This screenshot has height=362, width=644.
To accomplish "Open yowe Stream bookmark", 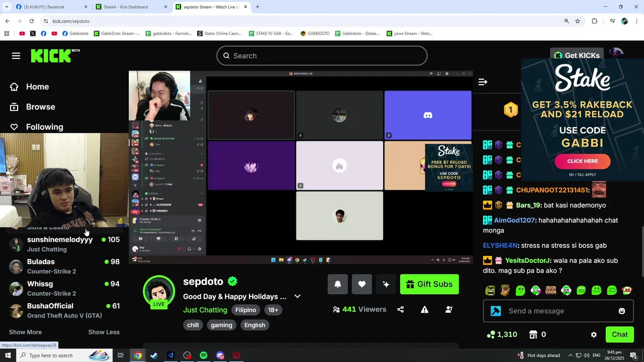I will pos(410,34).
